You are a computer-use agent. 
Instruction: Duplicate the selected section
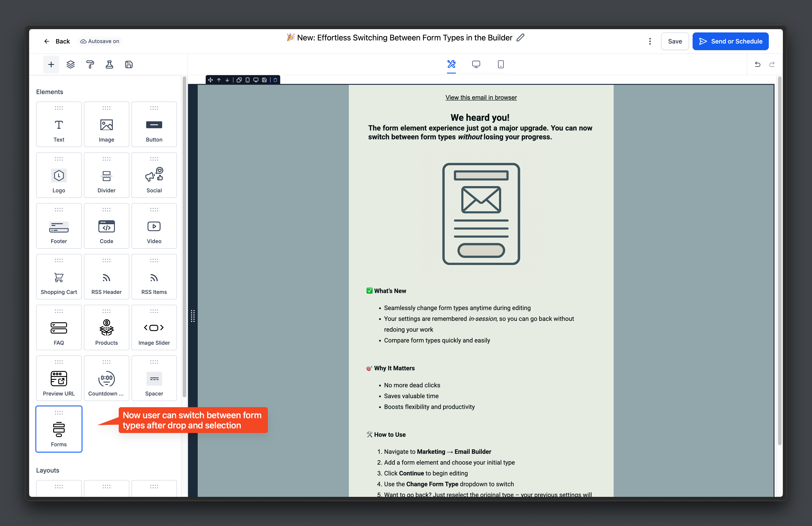[239, 80]
